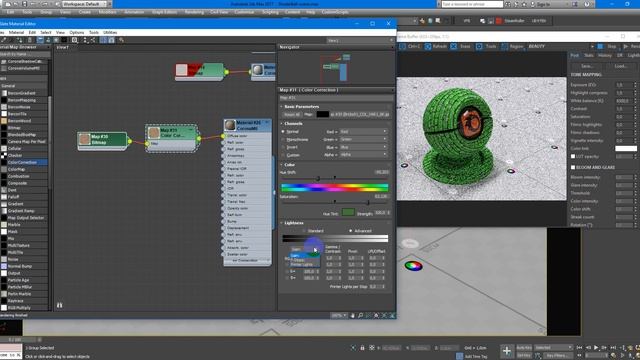Click the red render icon in main toolbar
This screenshot has height=360, width=640.
coord(499,20)
